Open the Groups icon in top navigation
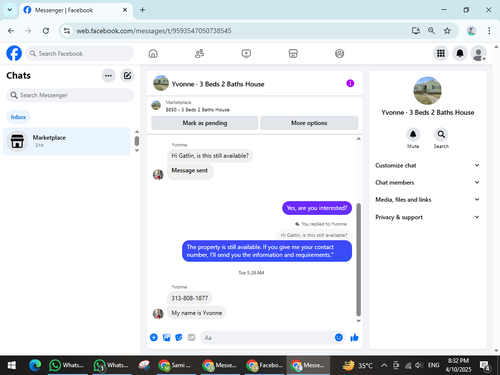Viewport: 500px width, 375px height. (339, 53)
